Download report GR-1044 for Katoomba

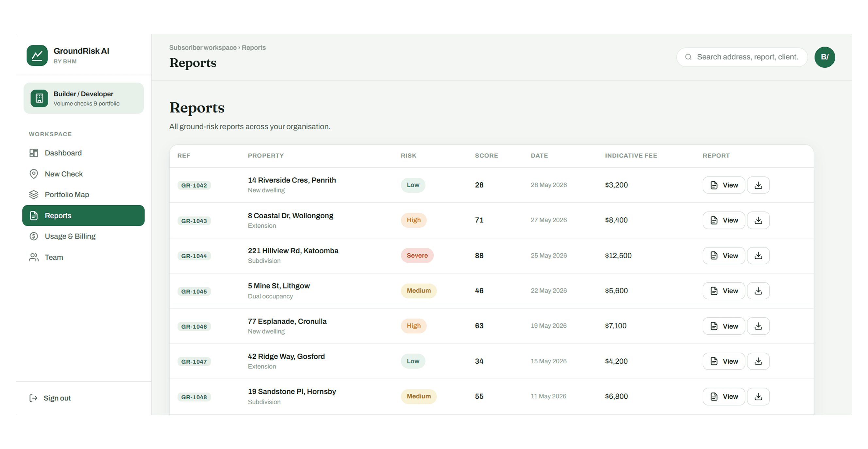click(x=758, y=256)
